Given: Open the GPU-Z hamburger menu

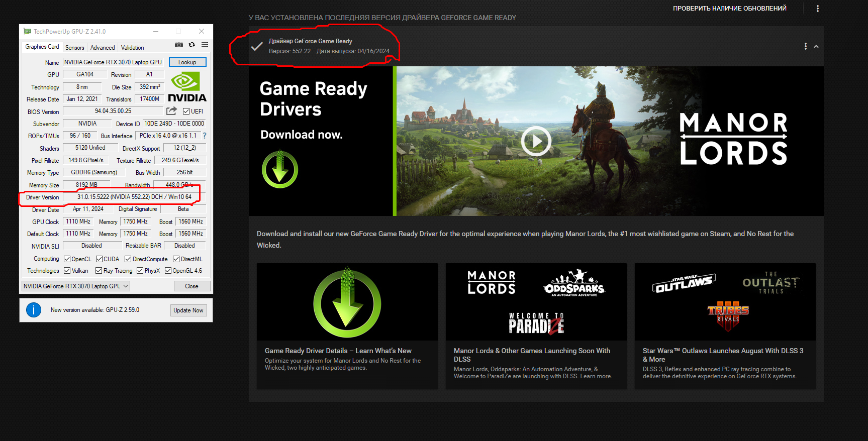Looking at the screenshot, I should [x=205, y=45].
